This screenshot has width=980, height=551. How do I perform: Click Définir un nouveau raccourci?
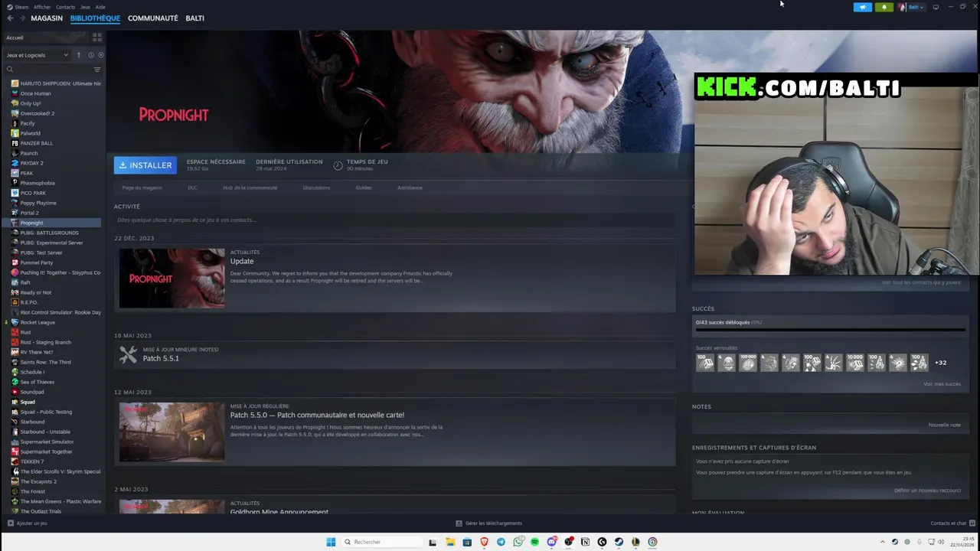pos(927,491)
